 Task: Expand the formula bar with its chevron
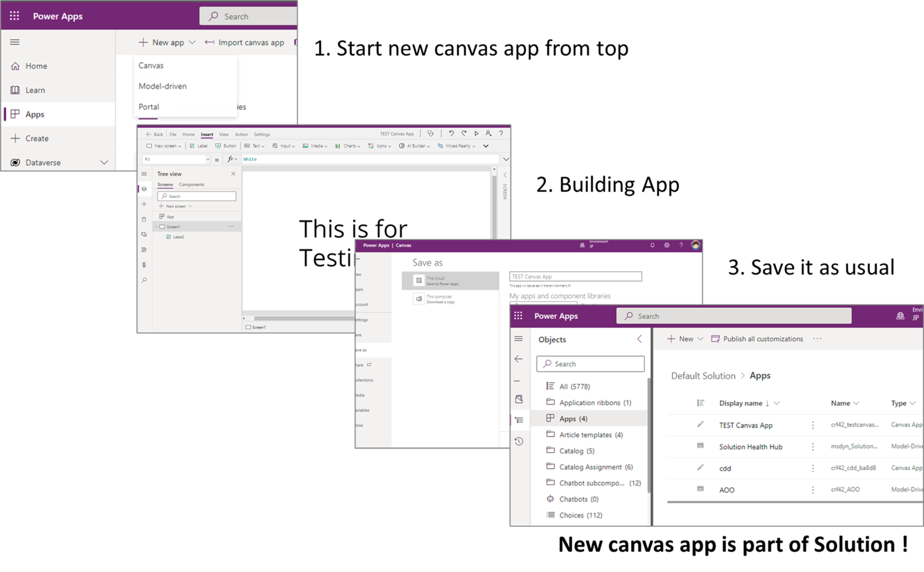click(x=506, y=159)
